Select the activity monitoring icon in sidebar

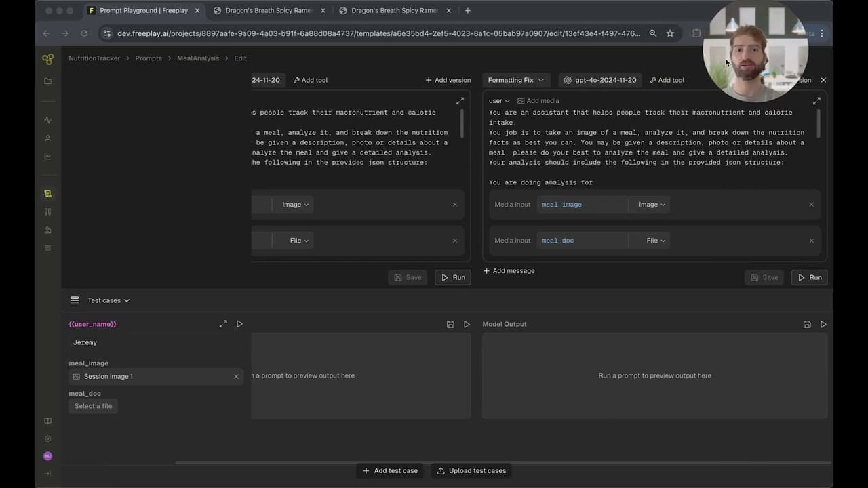[x=47, y=119]
